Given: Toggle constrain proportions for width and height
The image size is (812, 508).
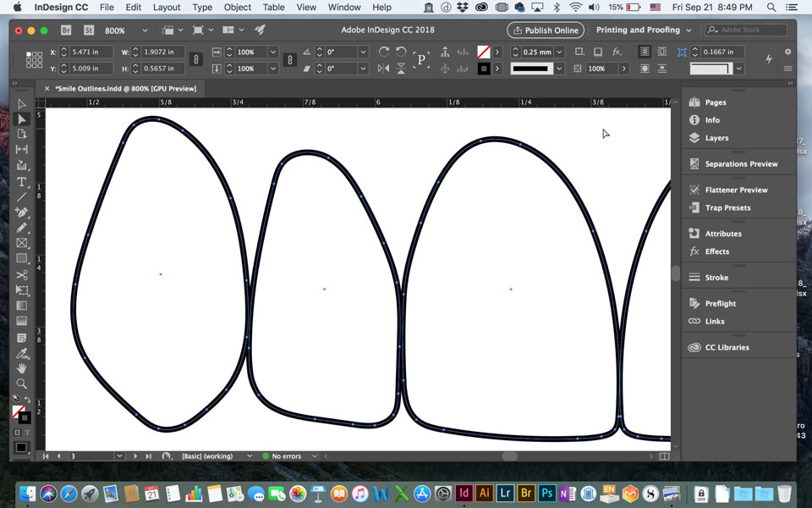Looking at the screenshot, I should coord(195,59).
